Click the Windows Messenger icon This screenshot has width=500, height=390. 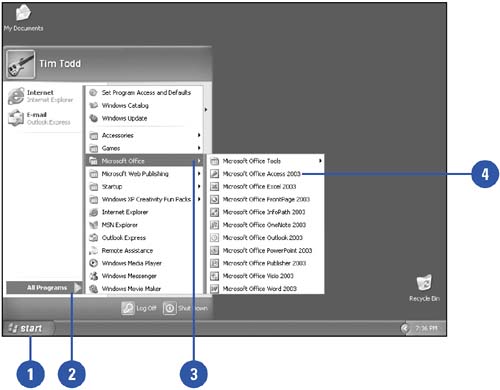click(94, 276)
